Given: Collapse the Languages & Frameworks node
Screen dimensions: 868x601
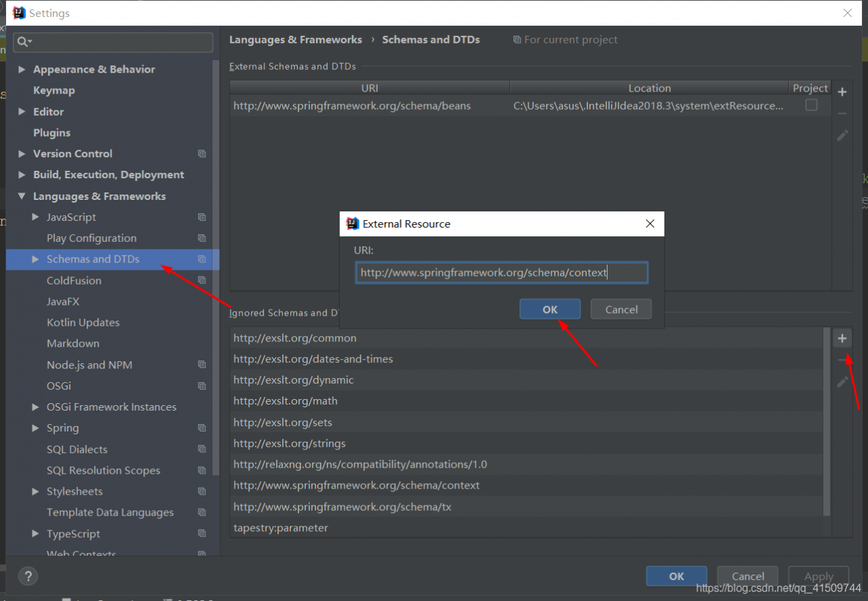Looking at the screenshot, I should click(x=22, y=196).
